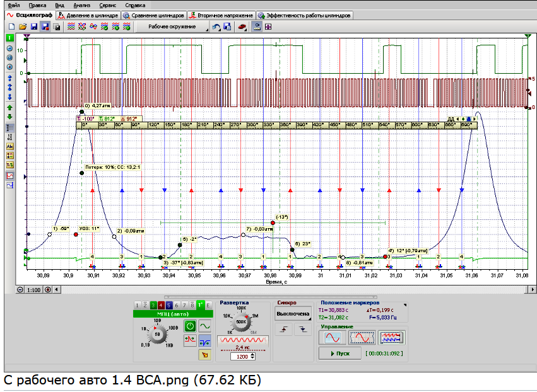The width and height of the screenshot is (537, 392).
Task: Click the horizontal scrollbar left arrow
Action: (57, 290)
